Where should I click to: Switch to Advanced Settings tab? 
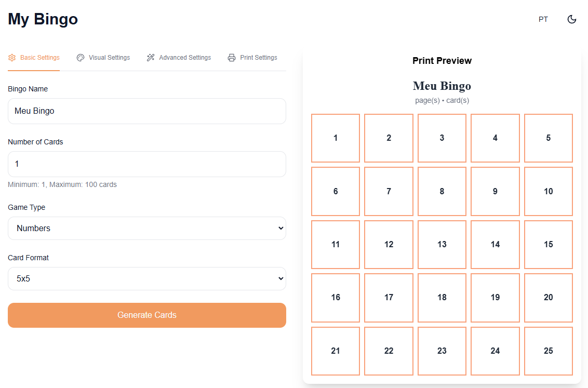pos(179,58)
